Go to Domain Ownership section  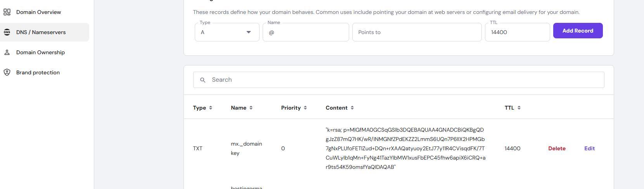pos(40,52)
